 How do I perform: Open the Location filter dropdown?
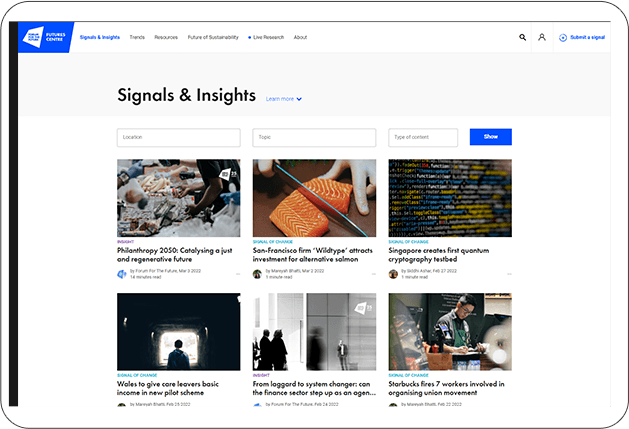coord(179,137)
